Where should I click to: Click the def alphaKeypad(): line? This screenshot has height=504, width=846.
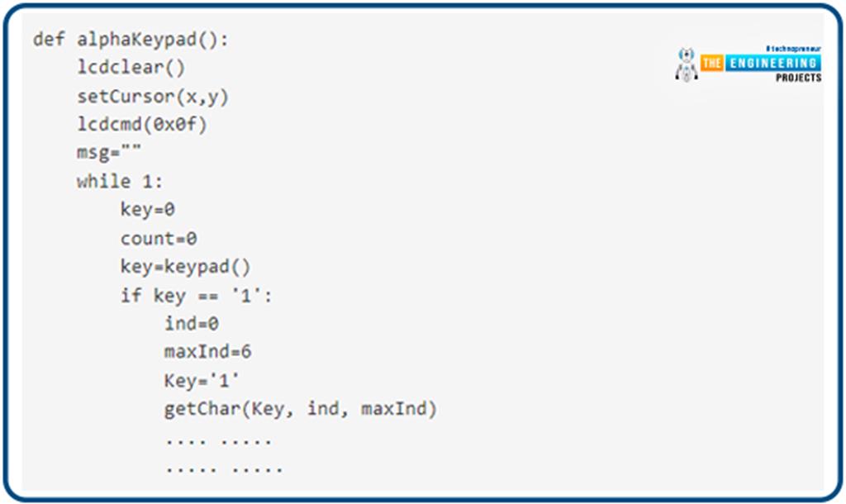[x=131, y=40]
